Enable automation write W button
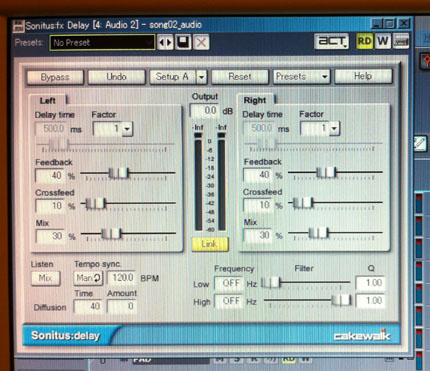 coord(383,41)
